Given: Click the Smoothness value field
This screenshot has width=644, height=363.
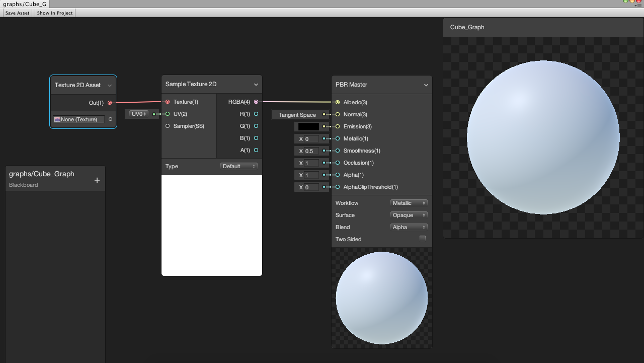Looking at the screenshot, I should [x=310, y=151].
